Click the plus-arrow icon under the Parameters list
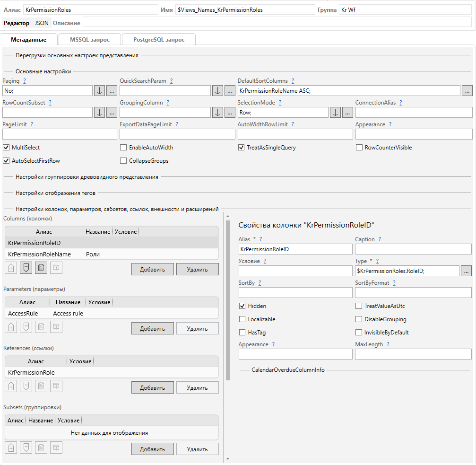The height and width of the screenshot is (465, 476). (11, 327)
